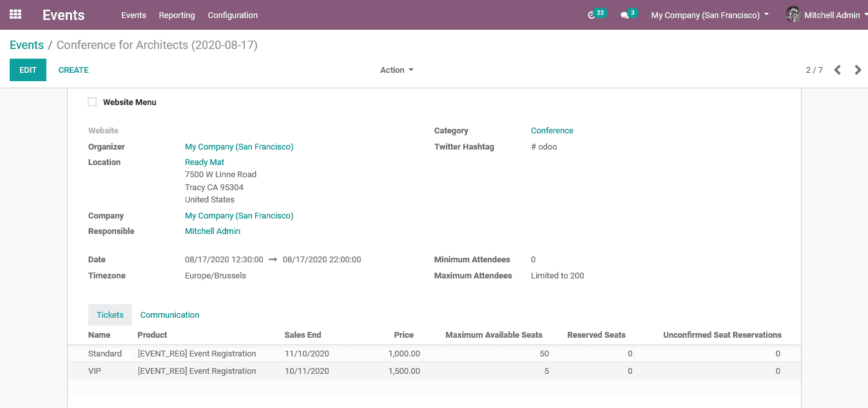Go to previous record arrow
The height and width of the screenshot is (408, 868).
point(838,70)
